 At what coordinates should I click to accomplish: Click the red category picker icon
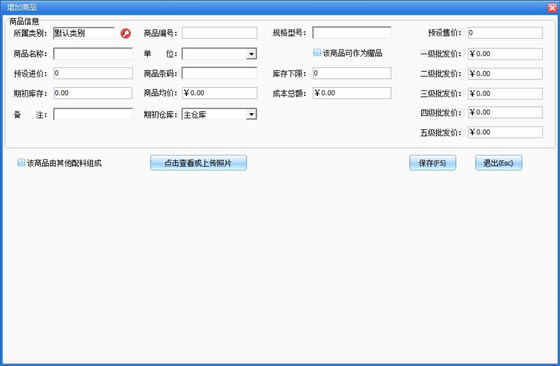[x=125, y=33]
